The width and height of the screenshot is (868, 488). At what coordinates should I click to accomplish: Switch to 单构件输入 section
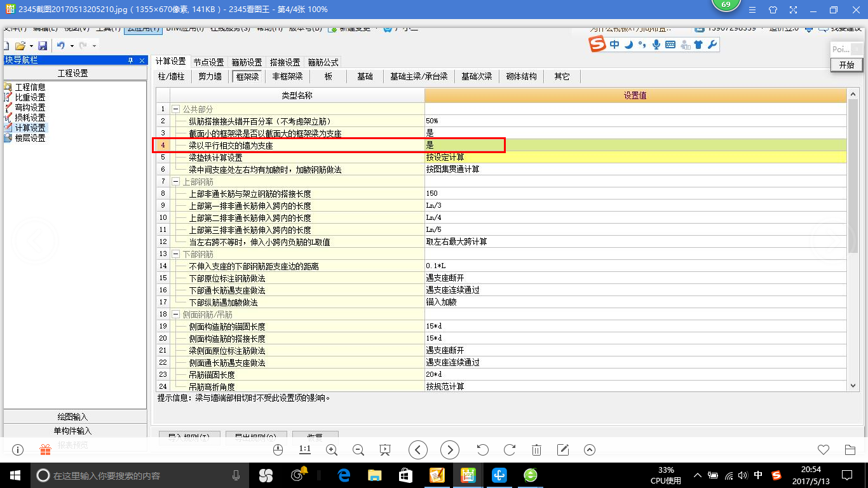[75, 431]
